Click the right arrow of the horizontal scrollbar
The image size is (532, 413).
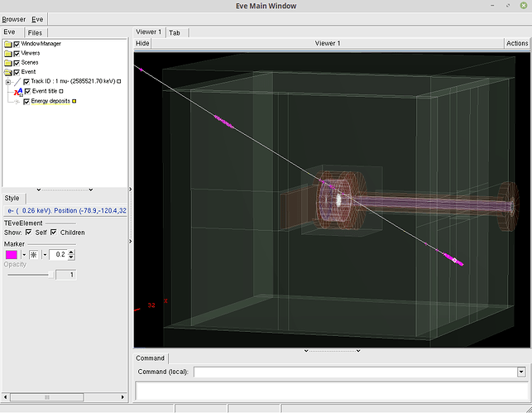tap(122, 397)
